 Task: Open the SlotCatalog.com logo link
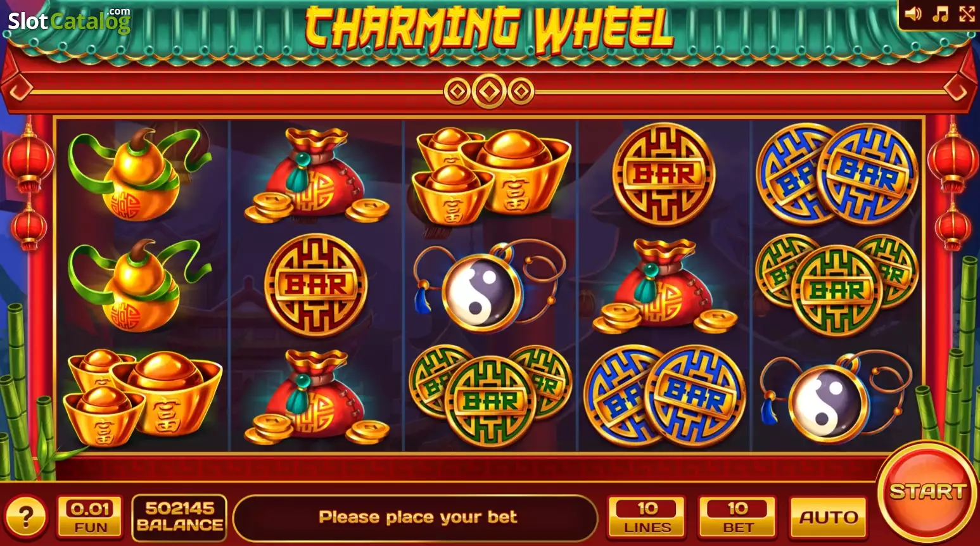tap(69, 20)
